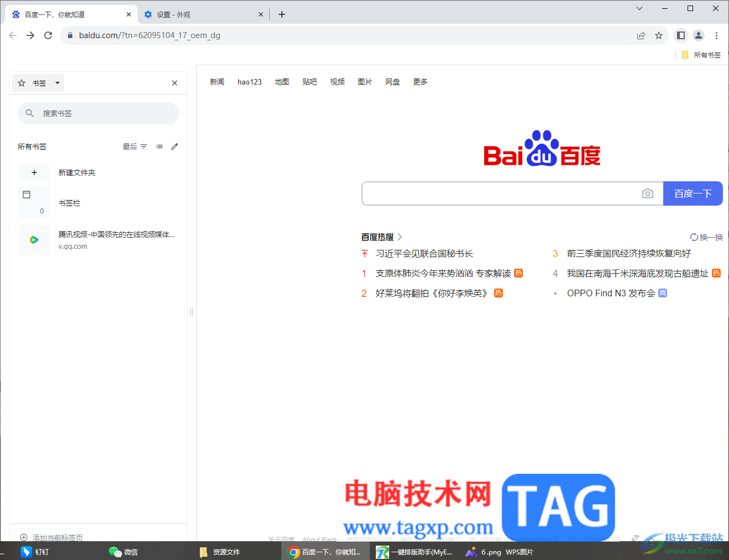Open hot item 支原体肺炎今年来势汹汹 专家解读
The width and height of the screenshot is (729, 560).
443,274
